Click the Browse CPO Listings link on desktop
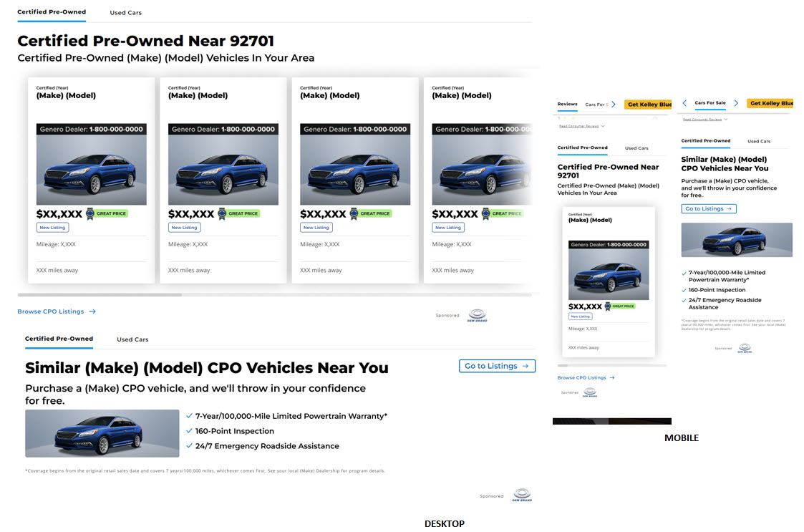804x532 pixels. [x=57, y=311]
